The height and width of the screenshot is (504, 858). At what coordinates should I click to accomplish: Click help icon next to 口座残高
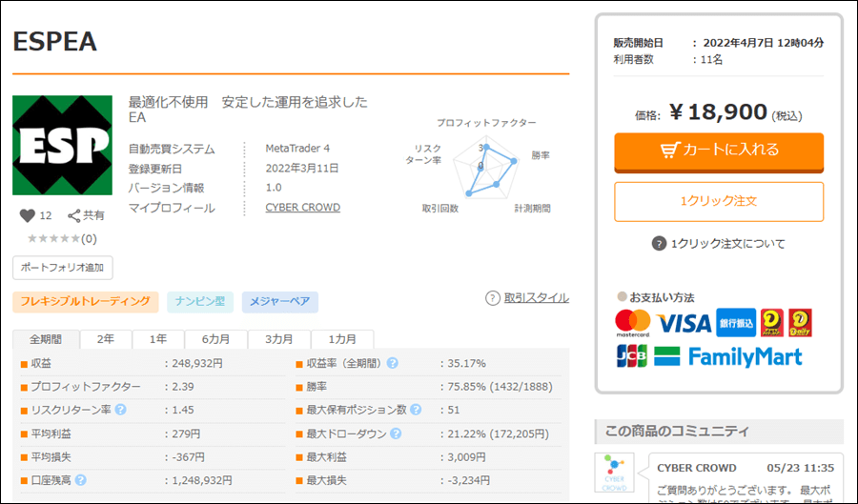point(81,480)
